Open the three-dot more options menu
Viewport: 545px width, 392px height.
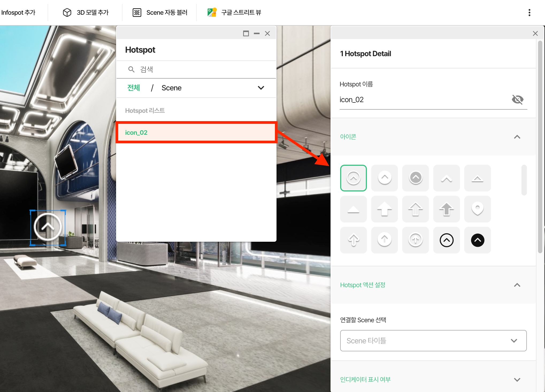click(x=529, y=12)
